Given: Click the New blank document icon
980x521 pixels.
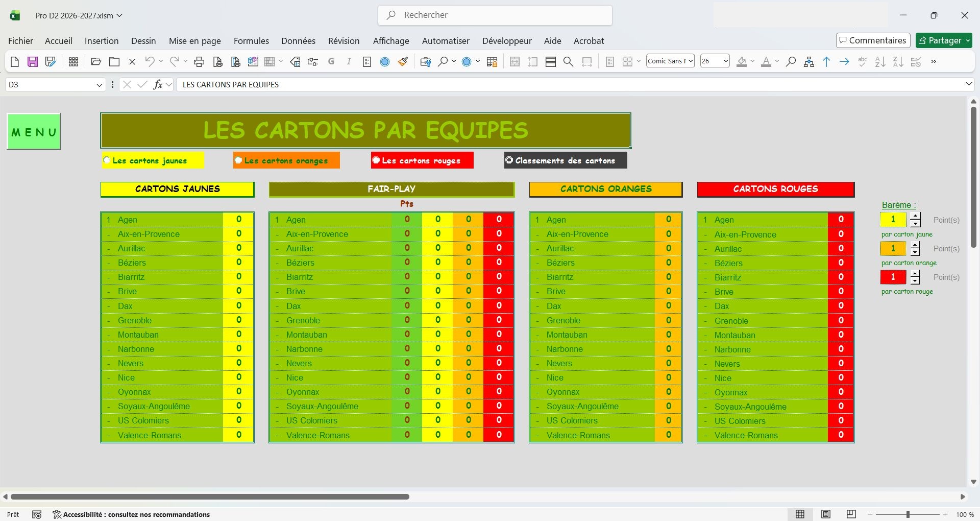Looking at the screenshot, I should point(15,62).
